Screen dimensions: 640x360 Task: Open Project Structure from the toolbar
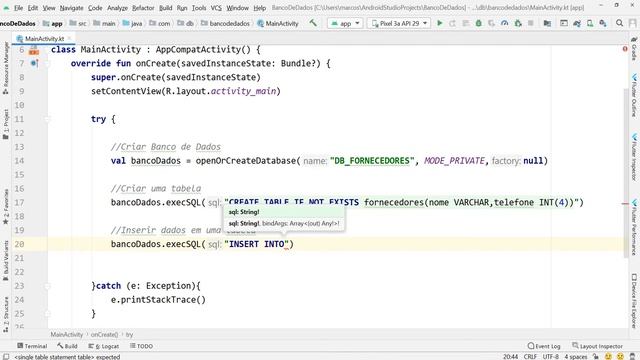(547, 23)
